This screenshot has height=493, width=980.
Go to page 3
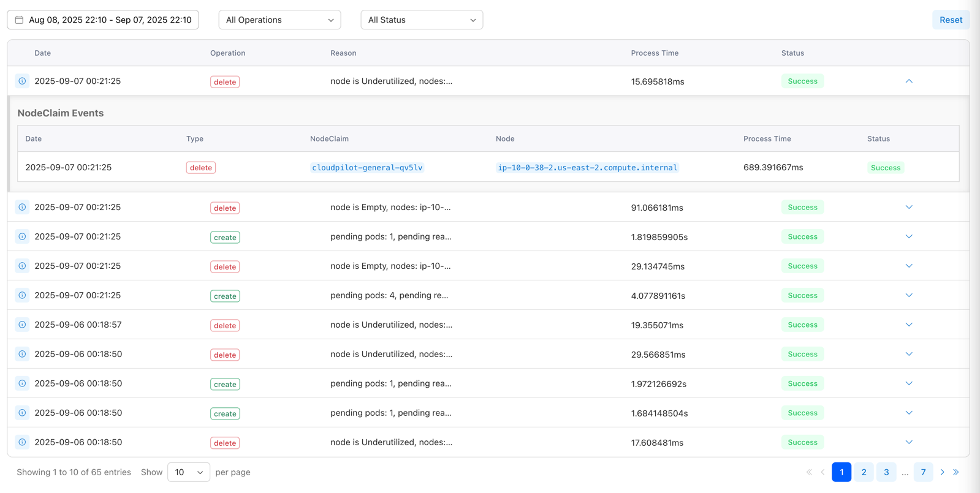click(886, 472)
